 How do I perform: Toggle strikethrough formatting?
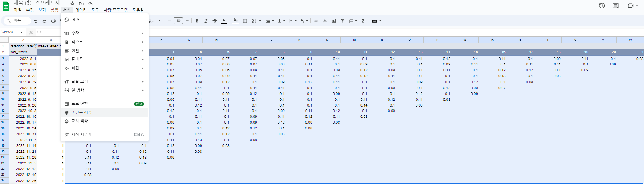pos(215,21)
